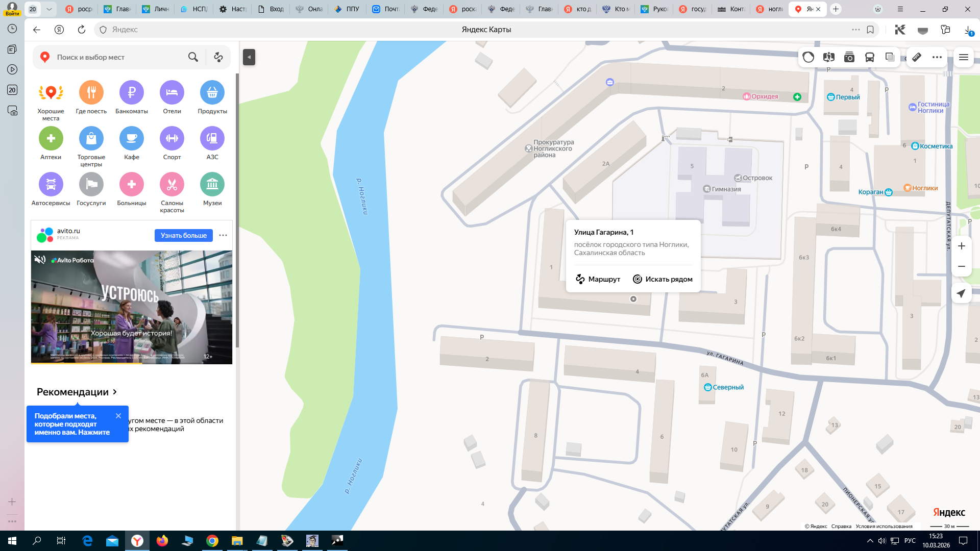Expand the Рекомендации section chevron

(x=115, y=392)
